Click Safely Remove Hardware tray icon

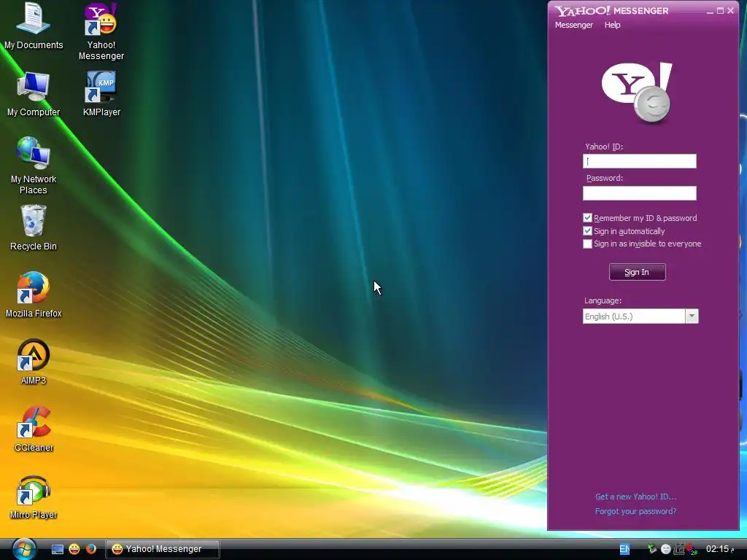click(x=652, y=549)
